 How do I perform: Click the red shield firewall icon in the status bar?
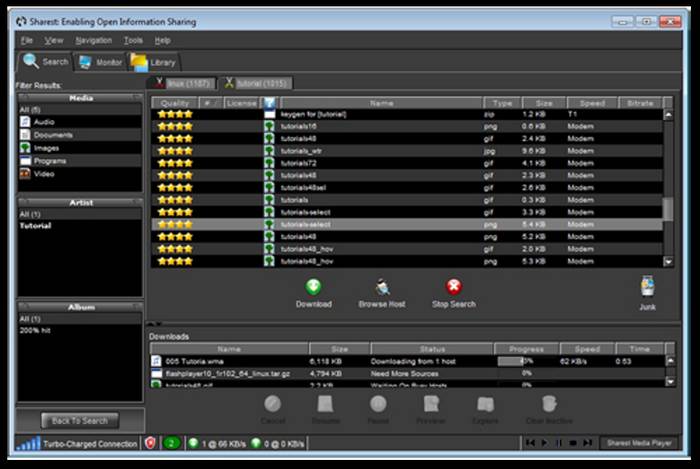[x=150, y=443]
